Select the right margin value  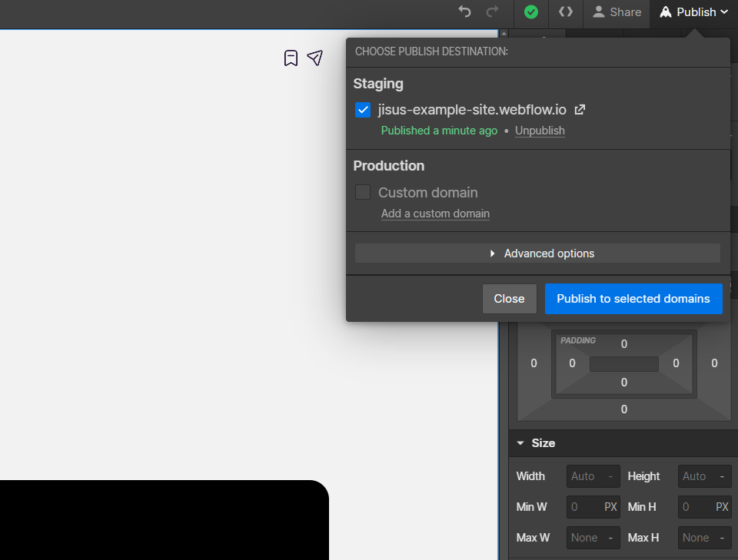pos(714,363)
